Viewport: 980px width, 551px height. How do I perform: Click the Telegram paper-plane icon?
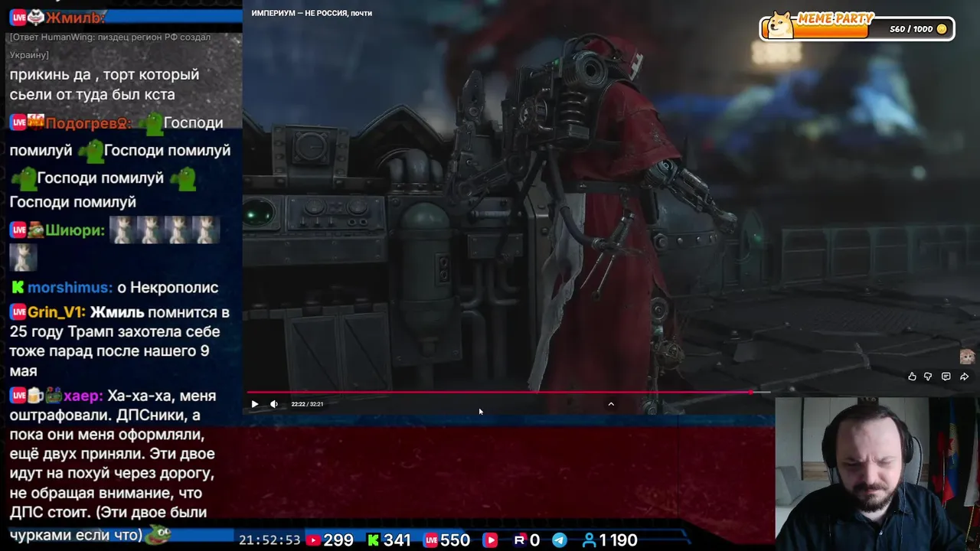click(x=560, y=540)
